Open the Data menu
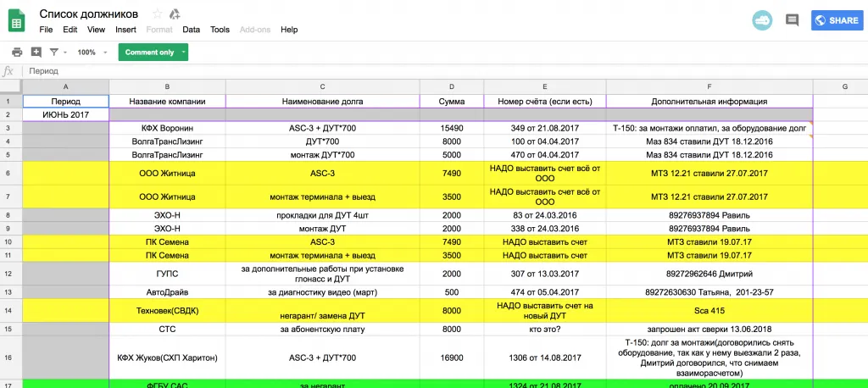This screenshot has height=388, width=868. (191, 30)
